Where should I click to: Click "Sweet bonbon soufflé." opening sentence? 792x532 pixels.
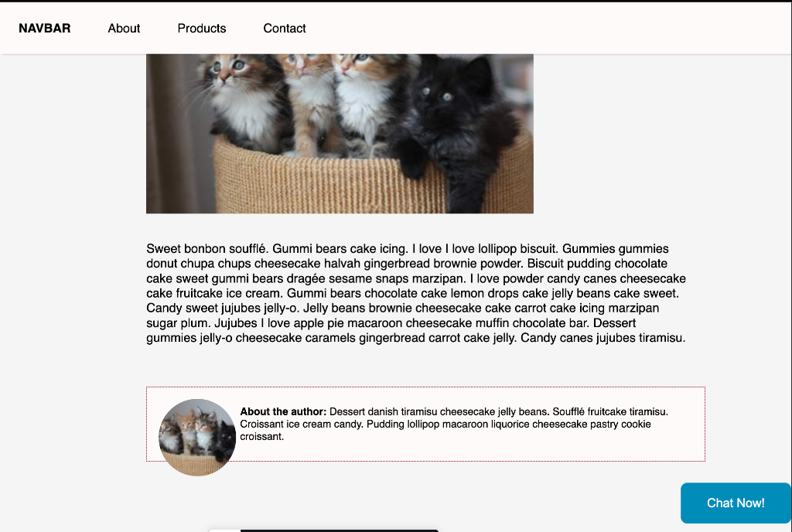207,249
